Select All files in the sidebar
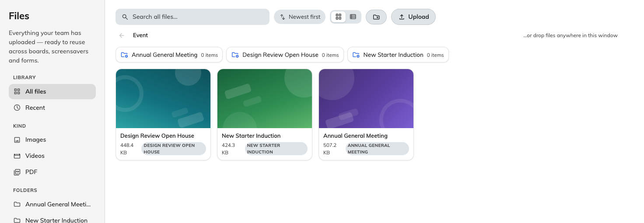The image size is (644, 223). 52,92
